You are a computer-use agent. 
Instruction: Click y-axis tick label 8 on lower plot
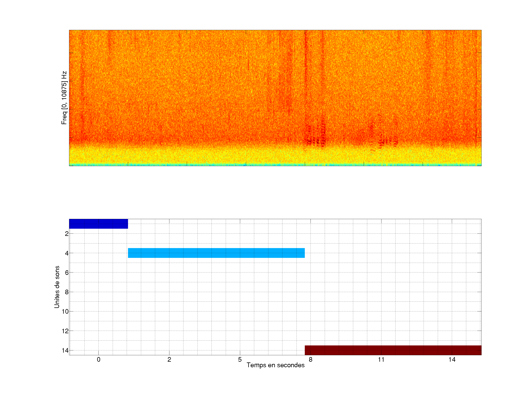click(x=67, y=292)
